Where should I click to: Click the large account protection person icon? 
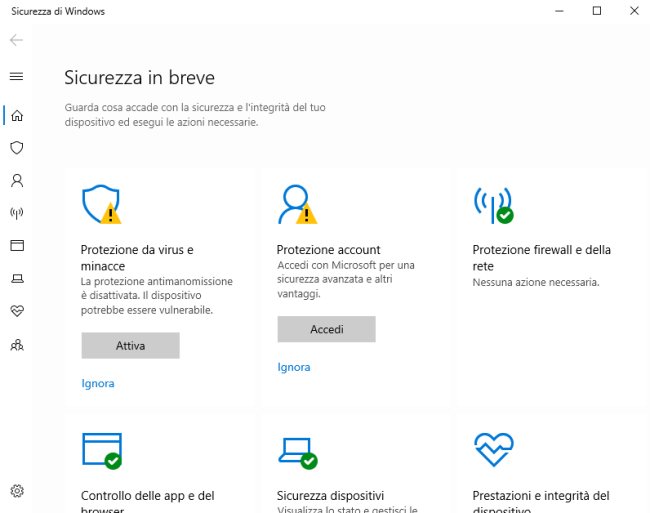coord(297,204)
